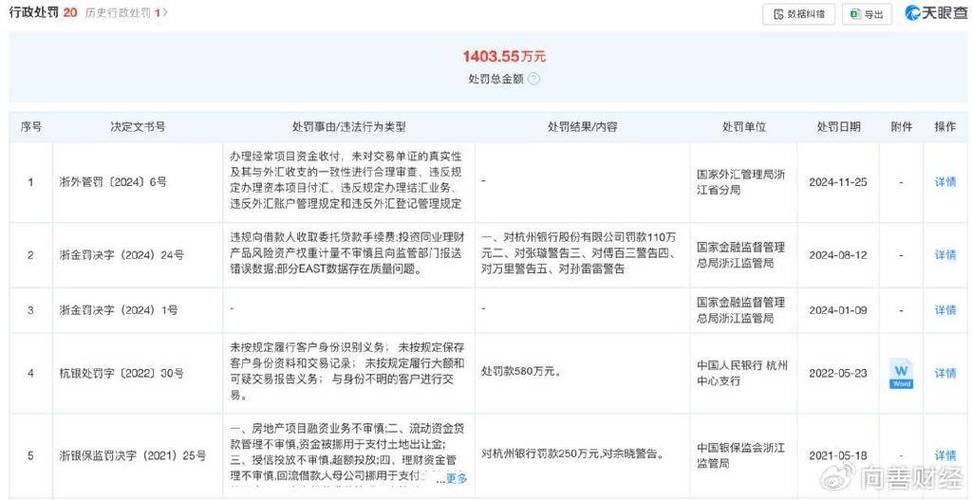Image resolution: width=972 pixels, height=500 pixels.
Task: Click the 数据纠错 button
Action: click(x=799, y=14)
